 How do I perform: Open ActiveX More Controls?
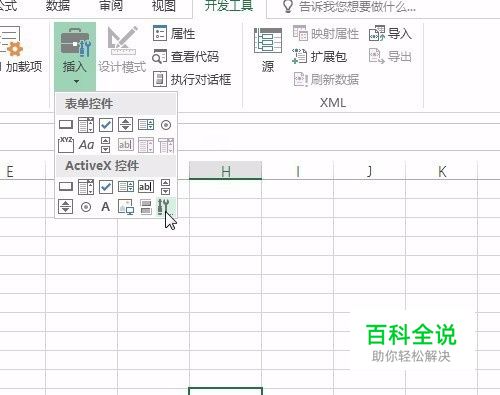[x=166, y=207]
